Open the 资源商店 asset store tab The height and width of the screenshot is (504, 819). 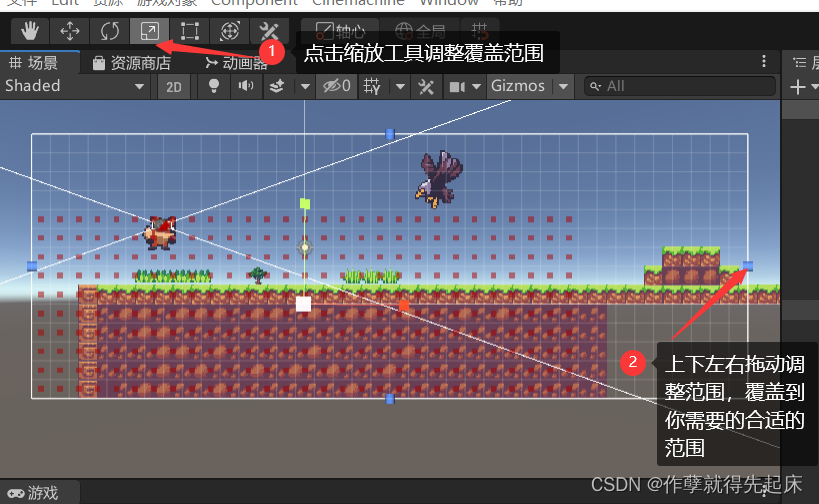click(132, 63)
